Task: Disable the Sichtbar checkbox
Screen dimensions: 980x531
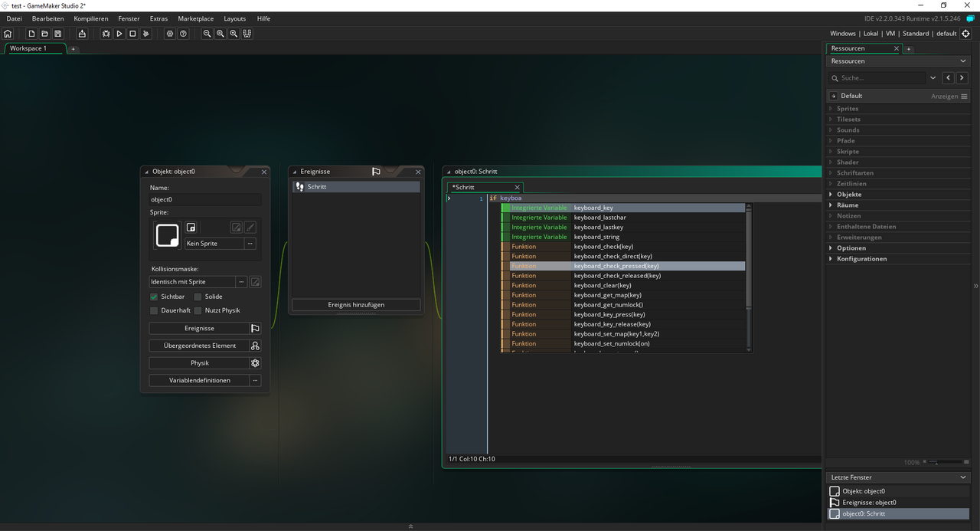Action: point(154,297)
